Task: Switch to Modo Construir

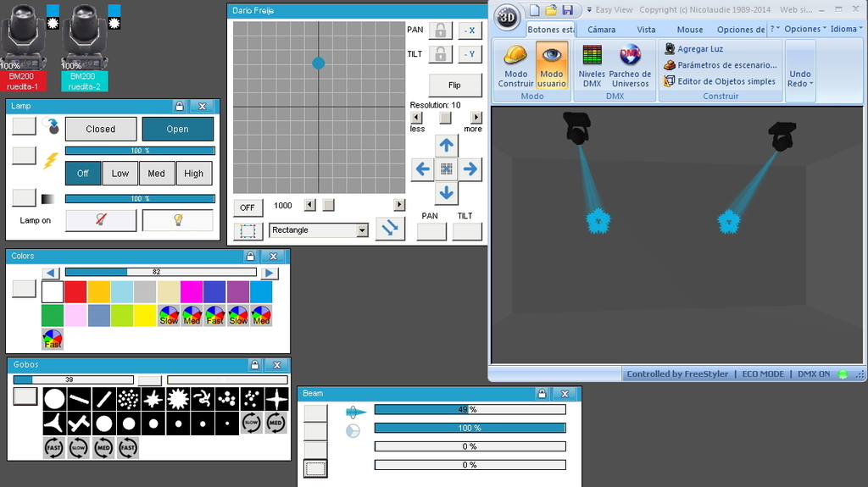Action: (515, 66)
